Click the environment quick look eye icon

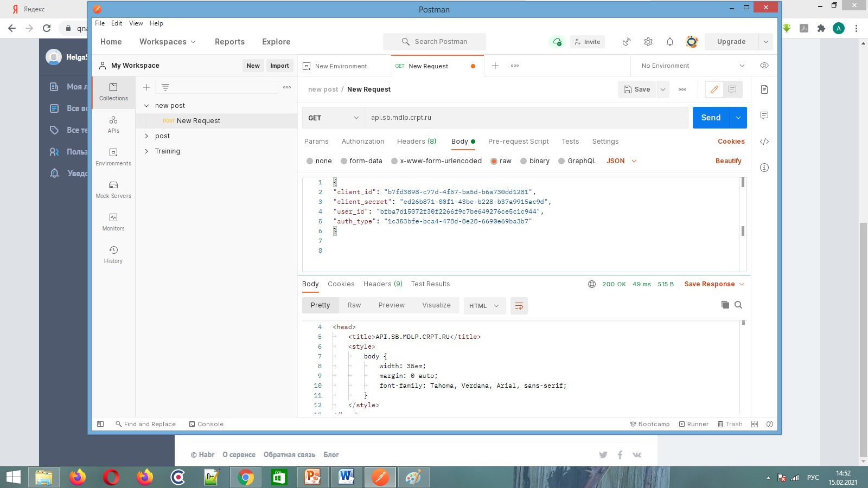(x=764, y=66)
